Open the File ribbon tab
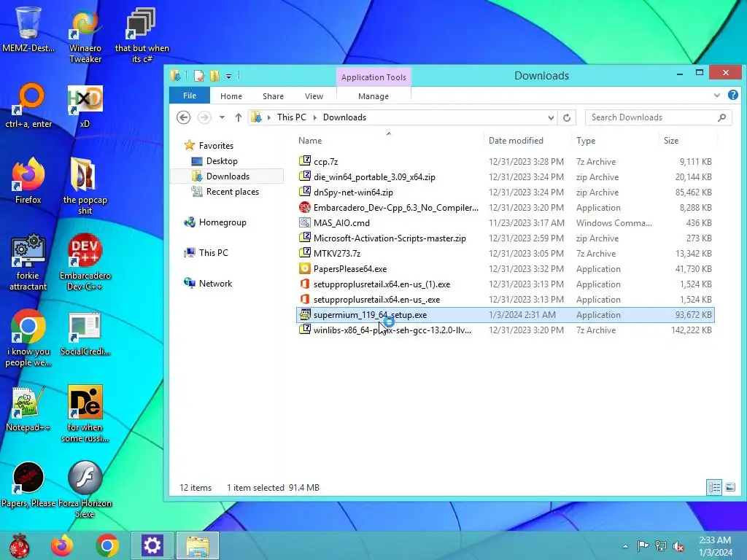Screen dimensions: 747x560 point(190,96)
